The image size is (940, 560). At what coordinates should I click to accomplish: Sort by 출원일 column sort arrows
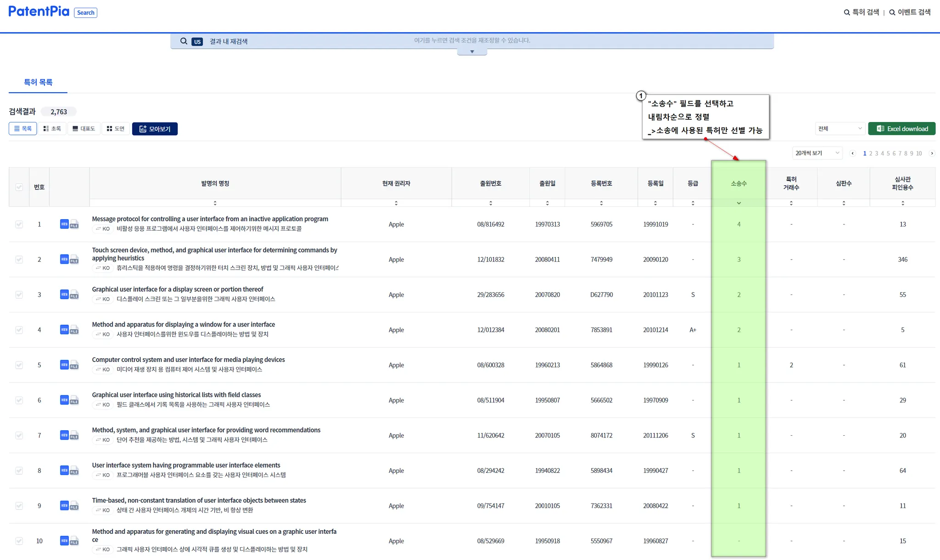click(x=547, y=203)
